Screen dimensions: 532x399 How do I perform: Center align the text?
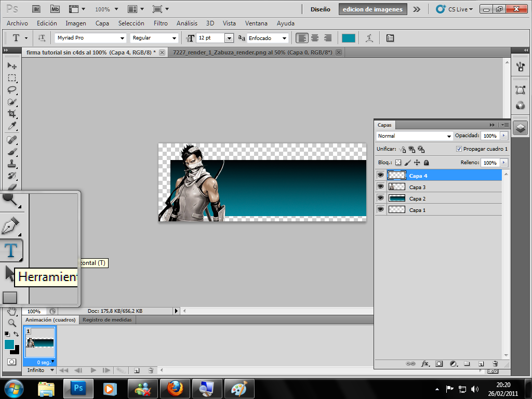315,38
